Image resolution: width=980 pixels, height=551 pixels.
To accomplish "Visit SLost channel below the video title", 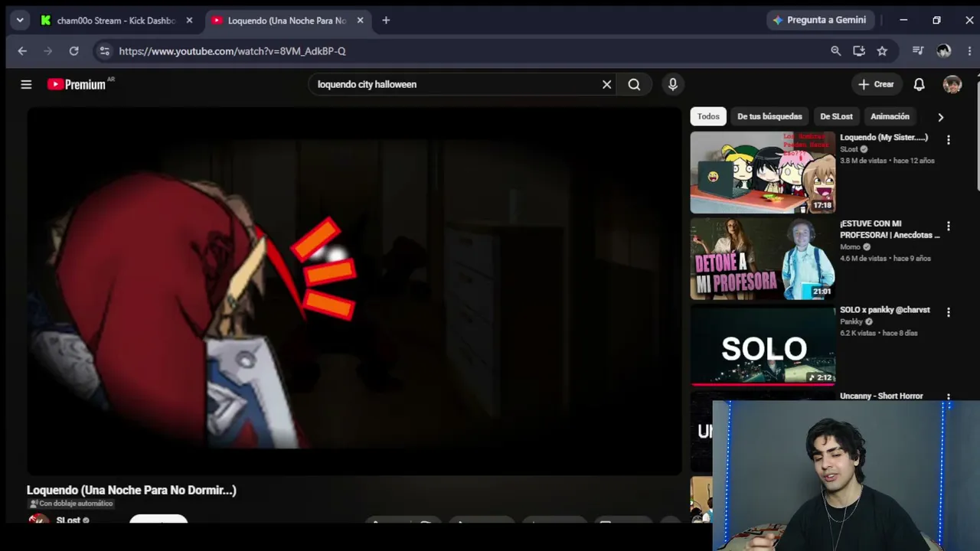I will tap(68, 520).
